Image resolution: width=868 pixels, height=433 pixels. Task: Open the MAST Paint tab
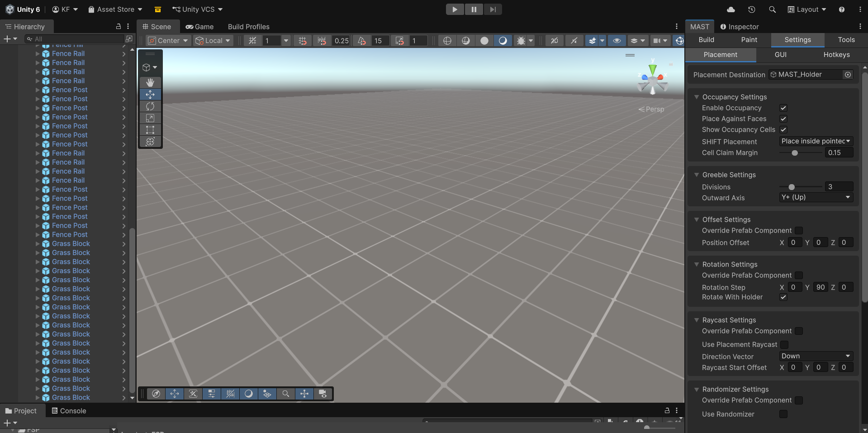point(749,40)
